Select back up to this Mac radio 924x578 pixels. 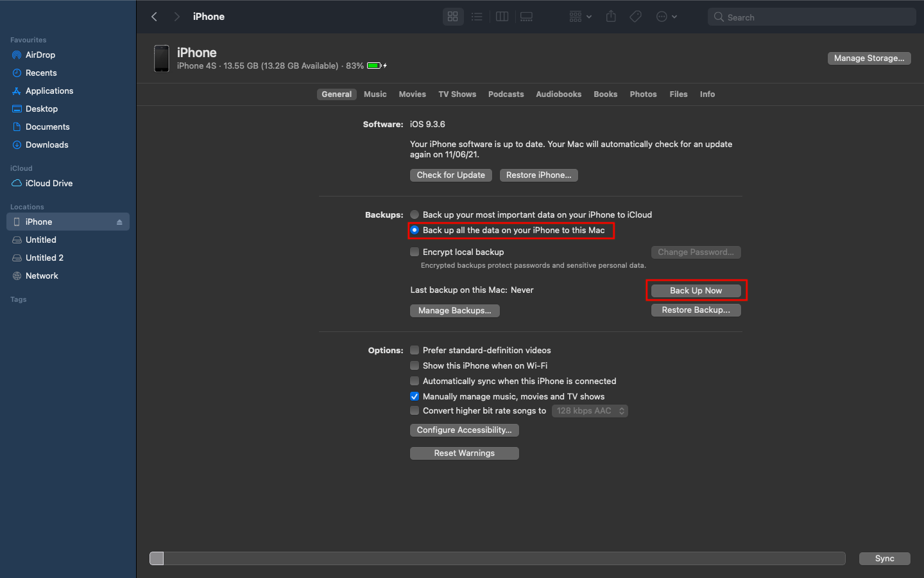click(x=415, y=231)
